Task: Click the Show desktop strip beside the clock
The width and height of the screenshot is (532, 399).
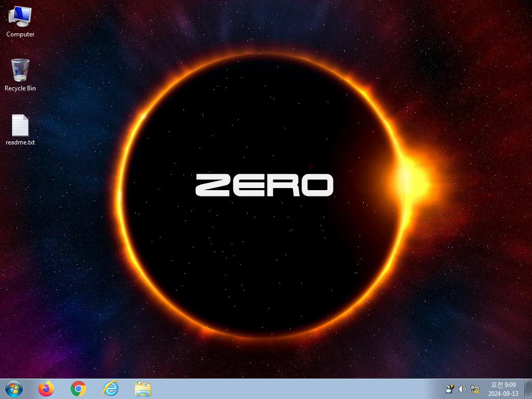Action: (528, 389)
